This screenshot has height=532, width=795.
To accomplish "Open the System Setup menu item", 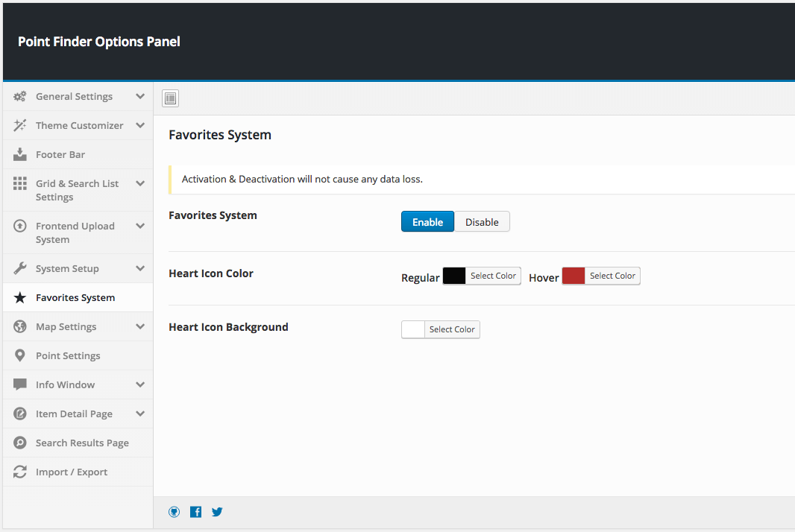I will point(67,268).
